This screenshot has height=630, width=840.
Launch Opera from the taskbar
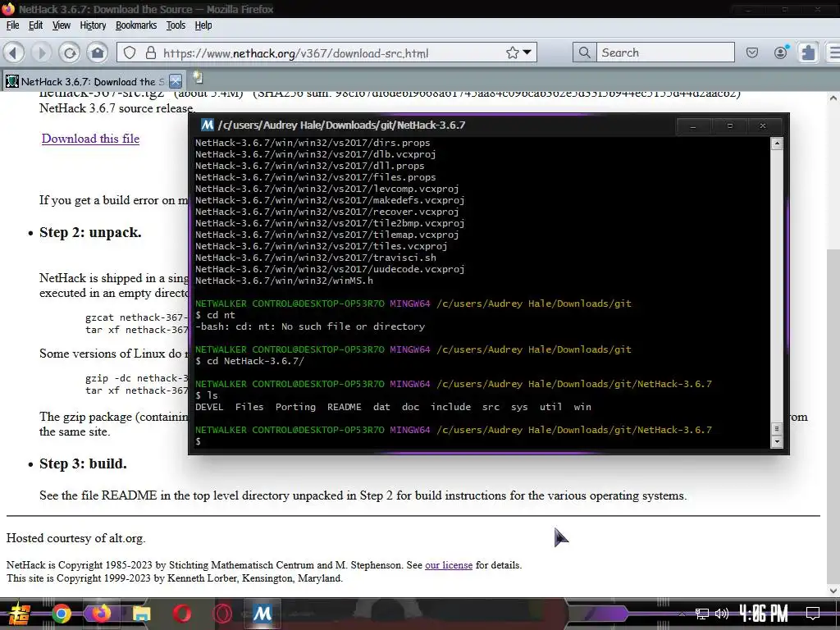coord(181,614)
